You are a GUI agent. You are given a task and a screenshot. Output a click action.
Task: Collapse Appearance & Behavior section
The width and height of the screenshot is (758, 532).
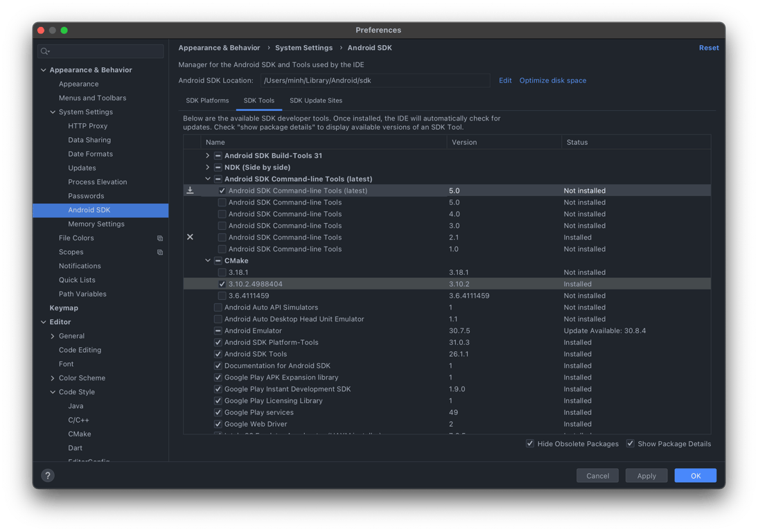pos(44,70)
